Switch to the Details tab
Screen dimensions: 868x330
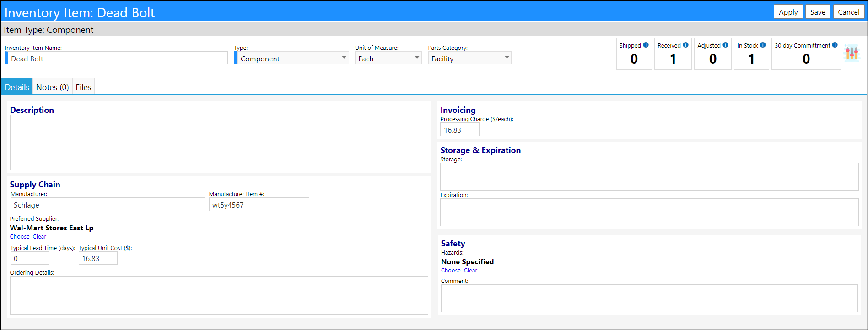(17, 86)
